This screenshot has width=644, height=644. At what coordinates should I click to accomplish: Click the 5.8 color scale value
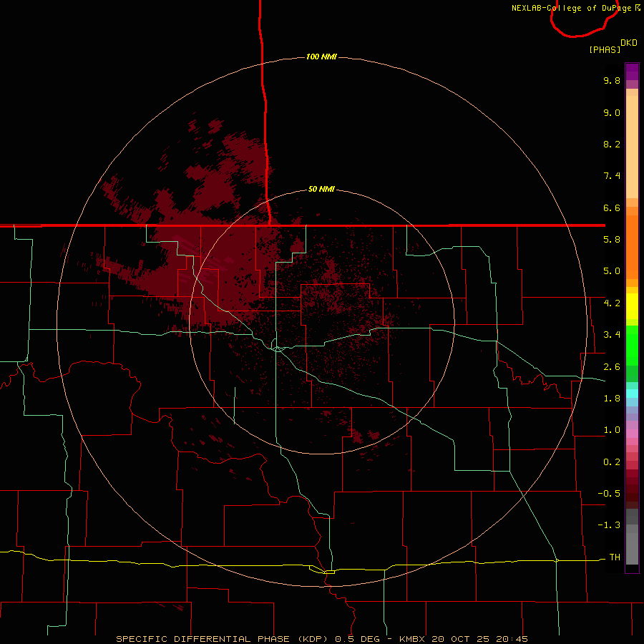point(612,240)
